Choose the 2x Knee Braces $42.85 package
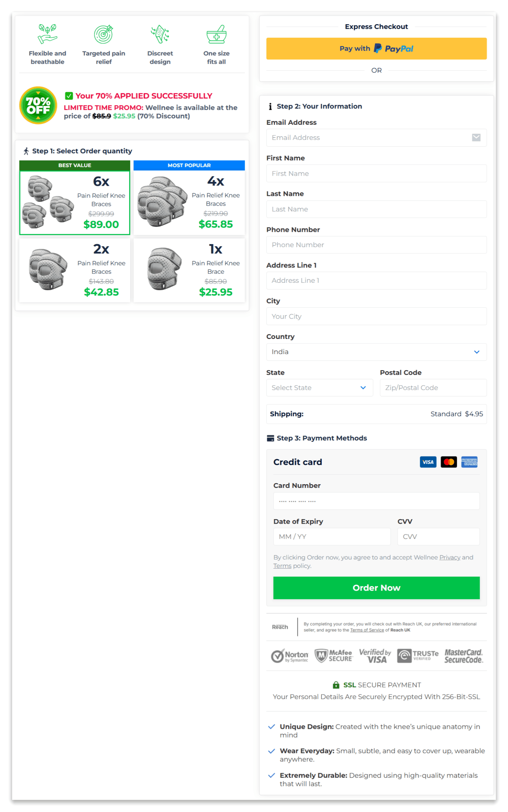This screenshot has width=508, height=812. (75, 270)
